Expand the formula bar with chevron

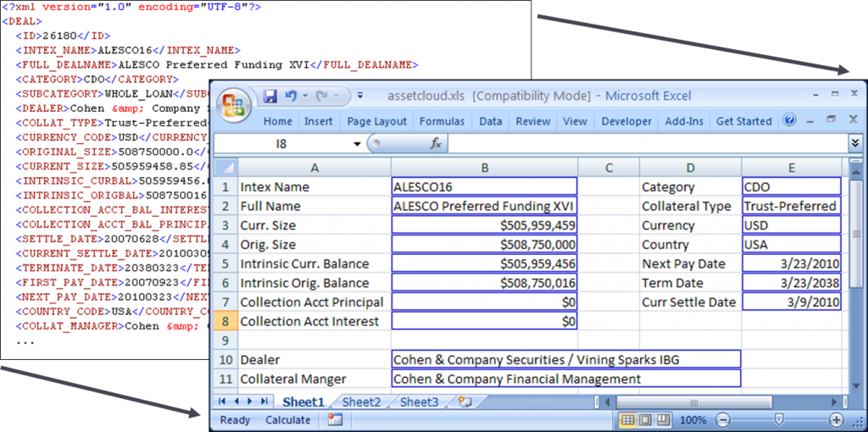[854, 144]
